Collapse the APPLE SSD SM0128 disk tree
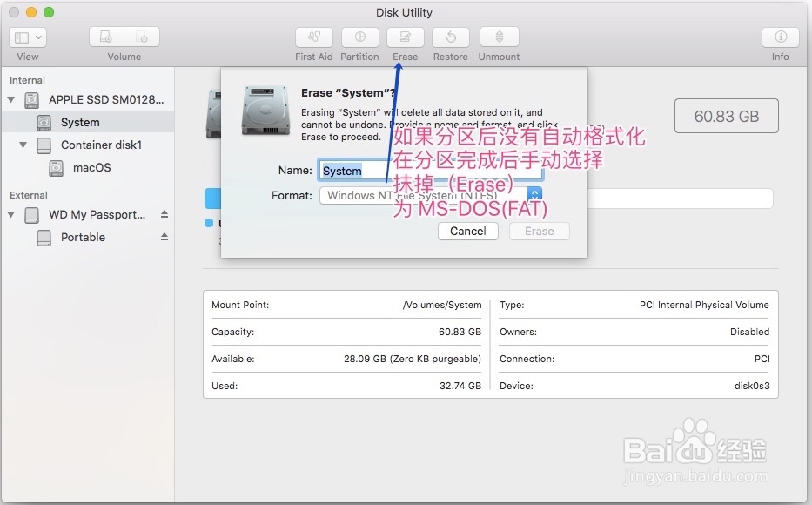Viewport: 812px width, 505px height. click(10, 99)
